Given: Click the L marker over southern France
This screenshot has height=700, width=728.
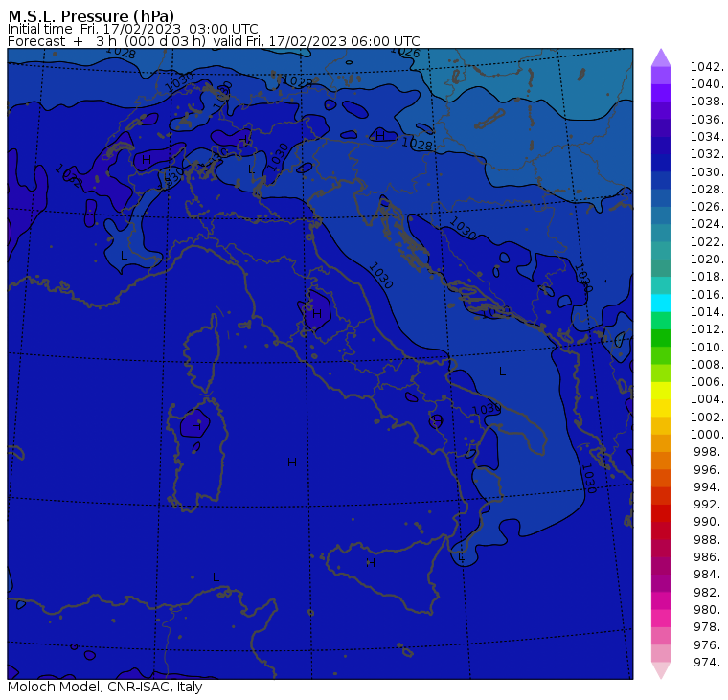Looking at the screenshot, I should tap(124, 256).
